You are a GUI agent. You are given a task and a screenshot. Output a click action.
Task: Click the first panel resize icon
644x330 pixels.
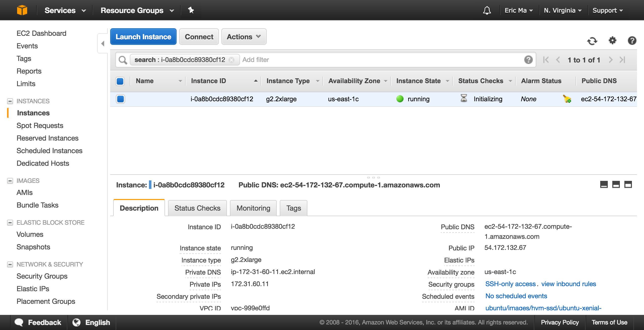pos(604,185)
